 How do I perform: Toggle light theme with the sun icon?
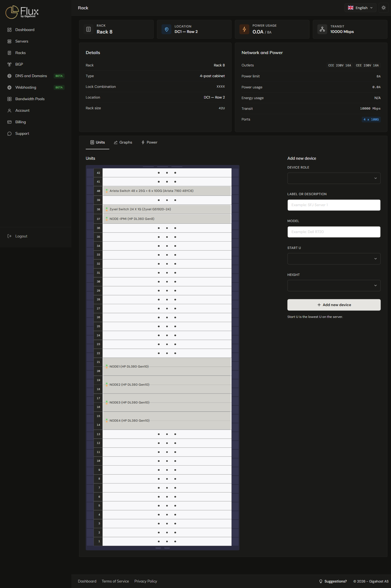[384, 8]
